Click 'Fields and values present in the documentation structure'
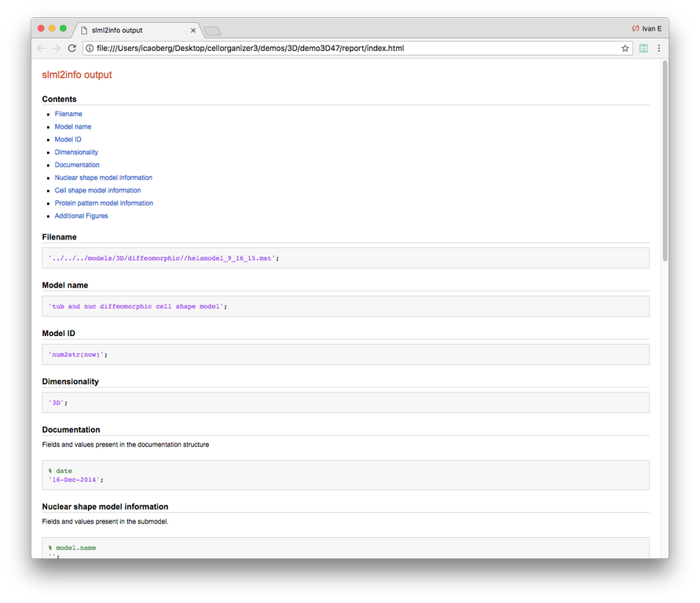This screenshot has height=603, width=700. pyautogui.click(x=126, y=444)
